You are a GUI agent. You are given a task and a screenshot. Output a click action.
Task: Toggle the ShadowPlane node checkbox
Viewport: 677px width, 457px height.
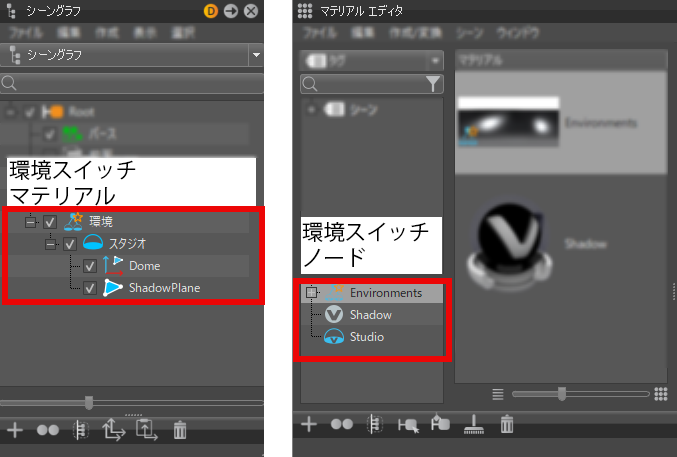pos(89,288)
